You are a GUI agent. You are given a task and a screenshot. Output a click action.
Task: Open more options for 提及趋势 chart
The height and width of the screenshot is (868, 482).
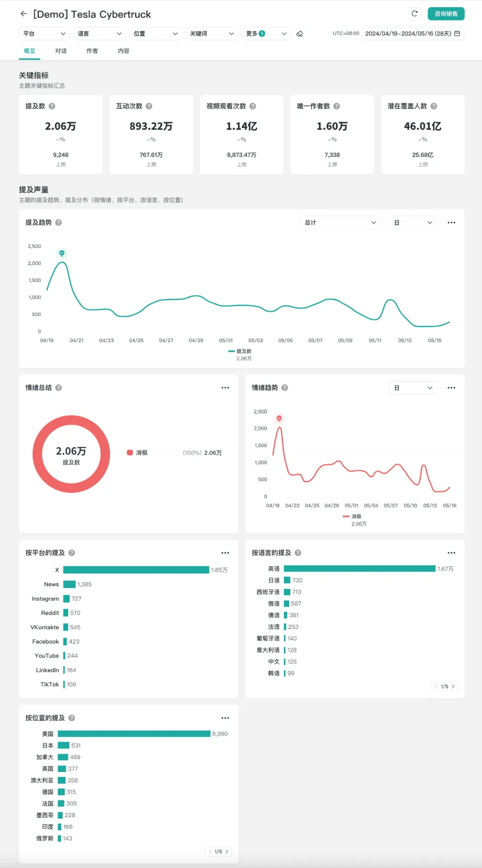[452, 223]
